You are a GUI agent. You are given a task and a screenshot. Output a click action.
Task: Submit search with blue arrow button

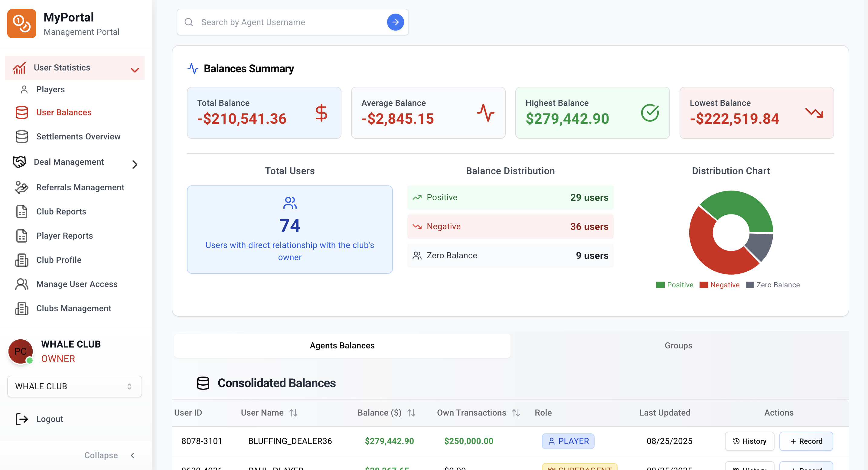(395, 22)
